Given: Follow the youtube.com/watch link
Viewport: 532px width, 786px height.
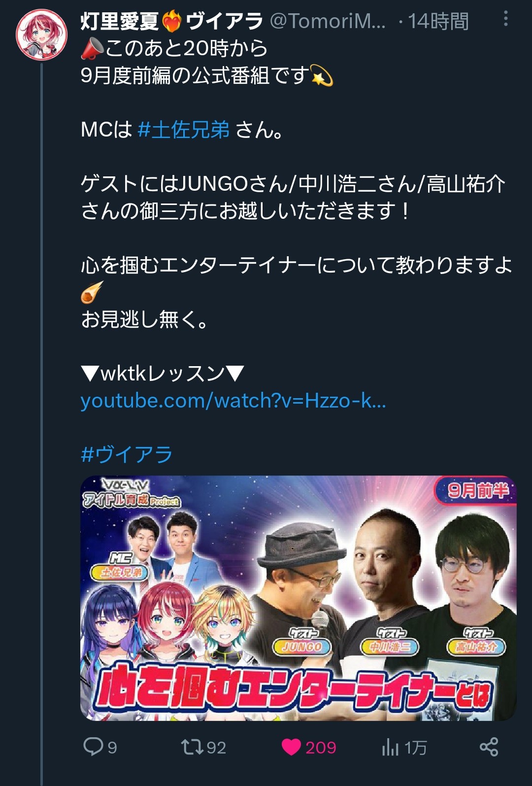Looking at the screenshot, I should [233, 401].
